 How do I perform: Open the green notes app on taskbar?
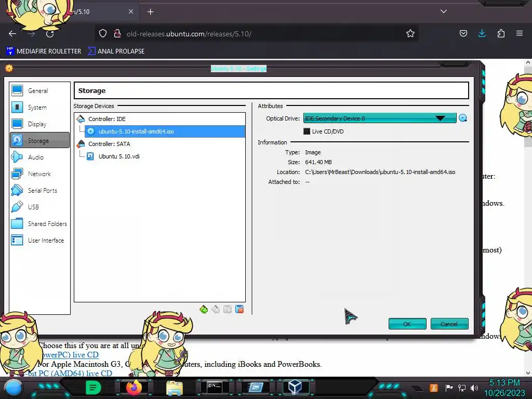point(93,388)
